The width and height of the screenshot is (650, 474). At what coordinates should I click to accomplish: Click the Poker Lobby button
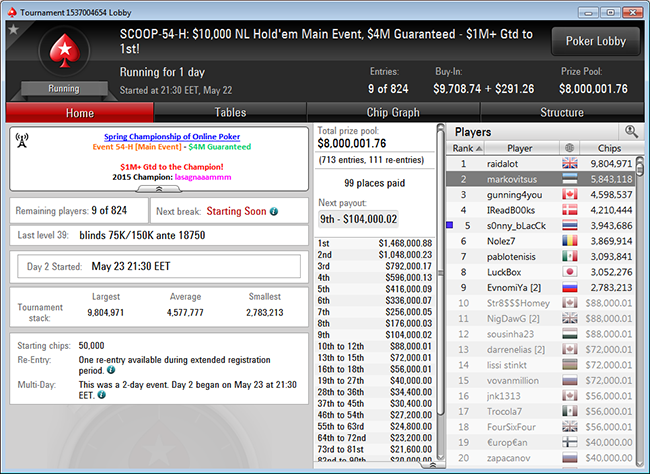(x=595, y=41)
